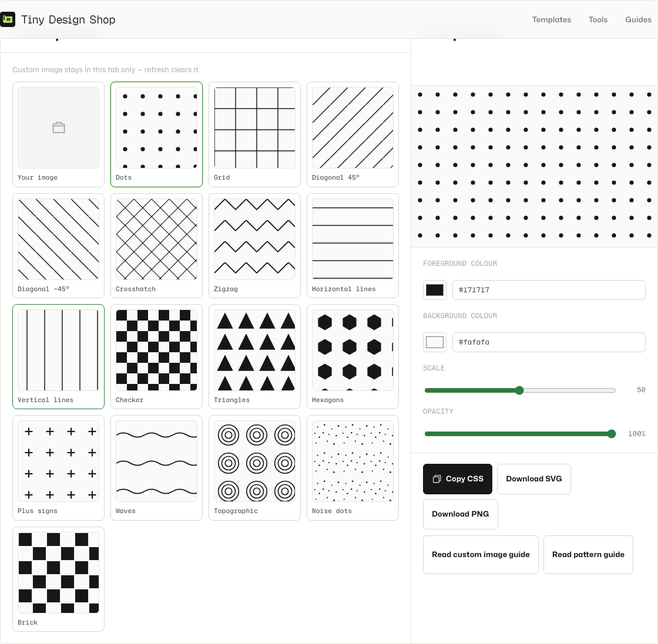
Task: Open the Tools menu
Action: click(598, 20)
